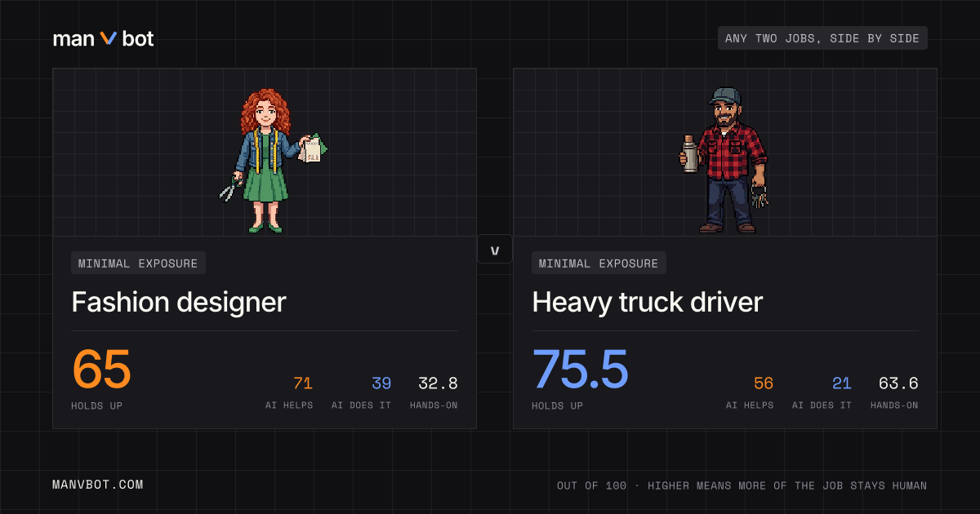Click Fashion designer's 'Holds up' label
Screen dimensions: 980x514
(x=96, y=405)
